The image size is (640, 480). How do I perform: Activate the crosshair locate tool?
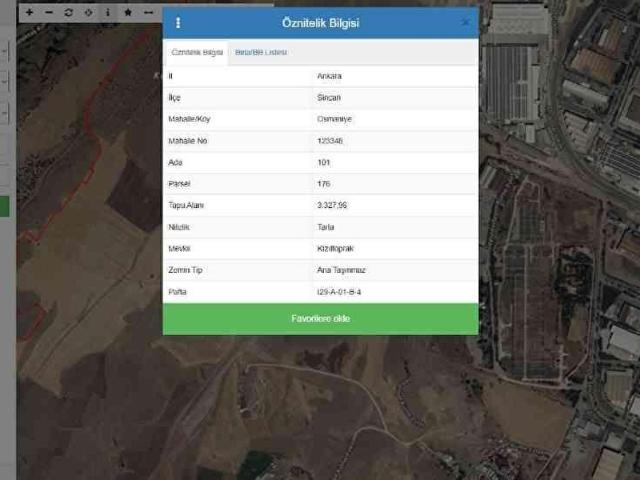click(88, 12)
